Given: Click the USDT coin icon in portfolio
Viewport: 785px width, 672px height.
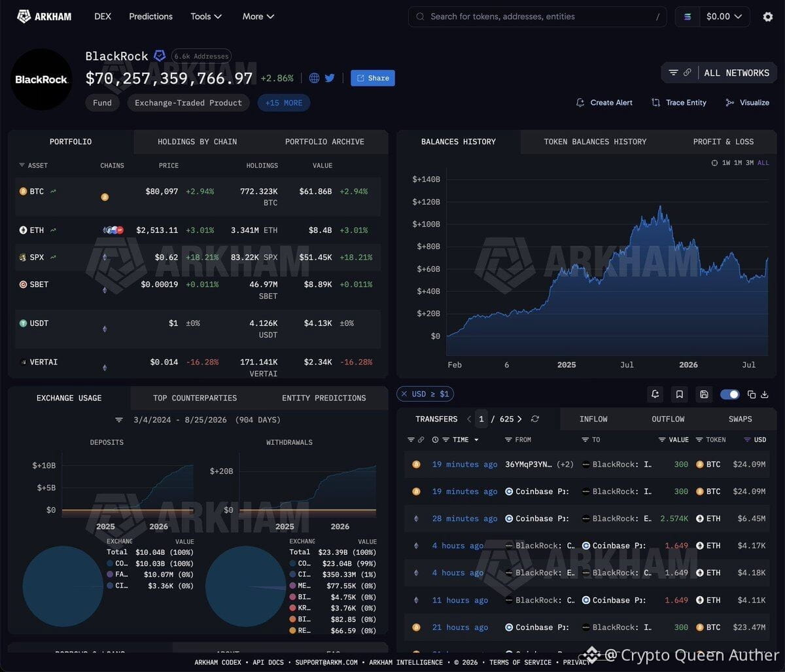Looking at the screenshot, I should [23, 323].
